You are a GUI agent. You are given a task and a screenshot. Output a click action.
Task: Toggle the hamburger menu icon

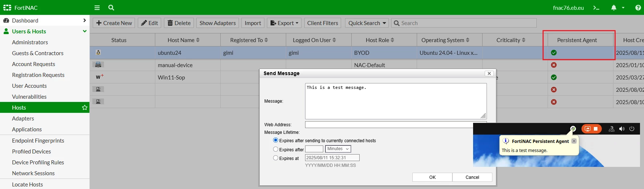(x=97, y=8)
